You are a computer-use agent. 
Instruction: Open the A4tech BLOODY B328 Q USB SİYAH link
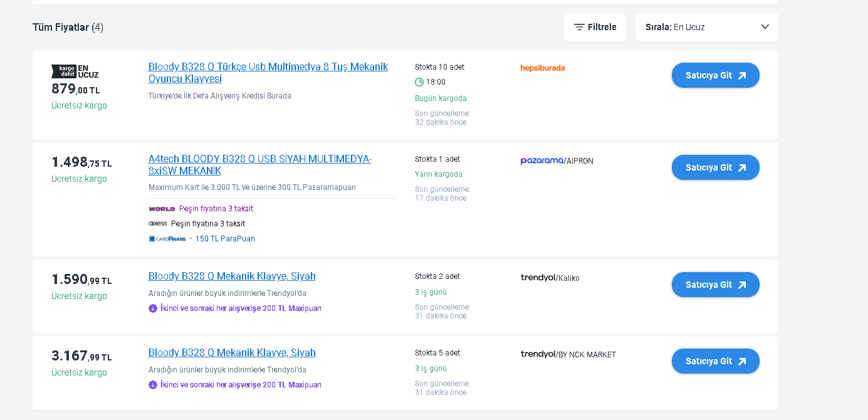[x=260, y=165]
